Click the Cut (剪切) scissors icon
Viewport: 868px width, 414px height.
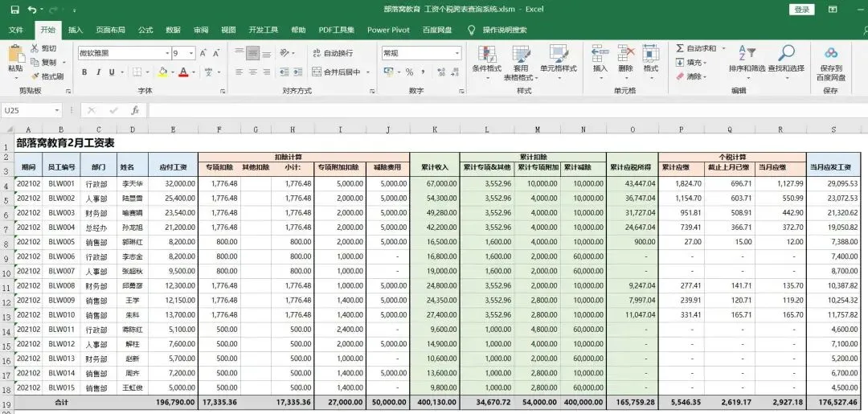(x=35, y=49)
